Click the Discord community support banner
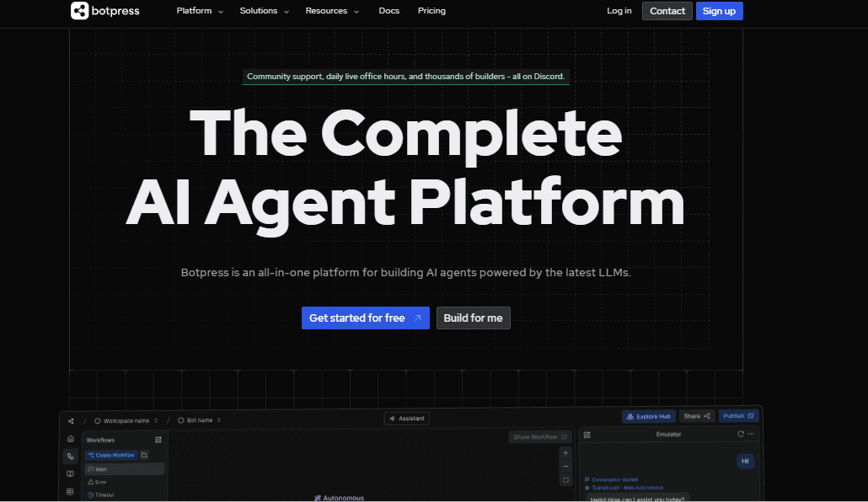 [405, 77]
